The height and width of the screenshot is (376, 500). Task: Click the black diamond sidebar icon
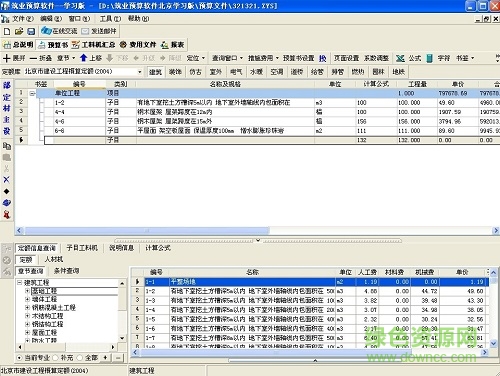pos(7,191)
